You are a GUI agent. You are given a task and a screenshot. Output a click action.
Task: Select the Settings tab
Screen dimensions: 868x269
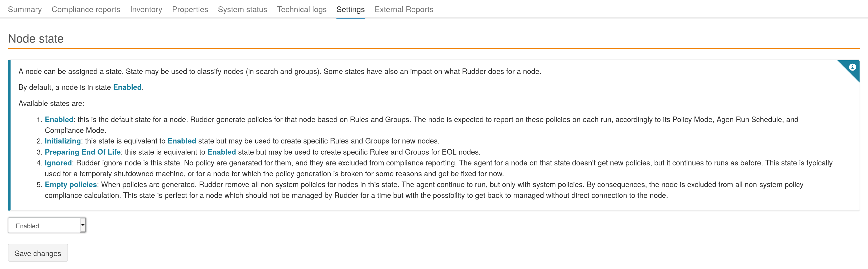(x=350, y=10)
